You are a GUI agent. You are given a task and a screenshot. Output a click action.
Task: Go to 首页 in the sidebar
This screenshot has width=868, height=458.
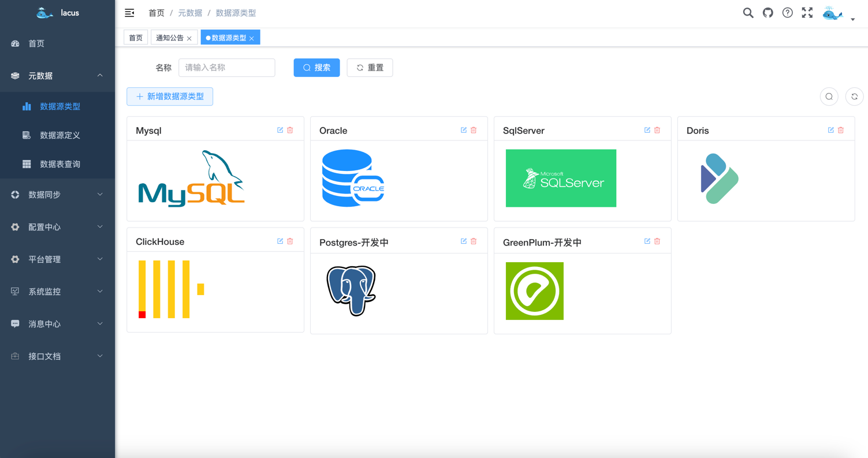point(57,43)
